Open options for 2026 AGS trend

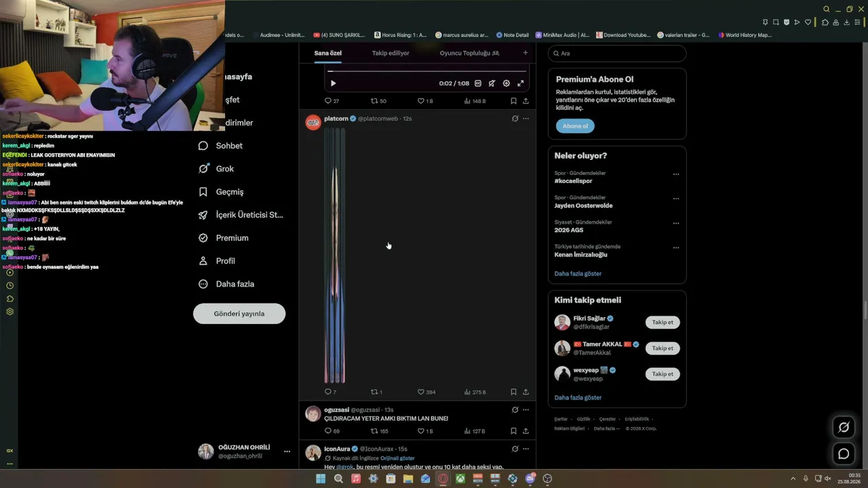click(676, 223)
